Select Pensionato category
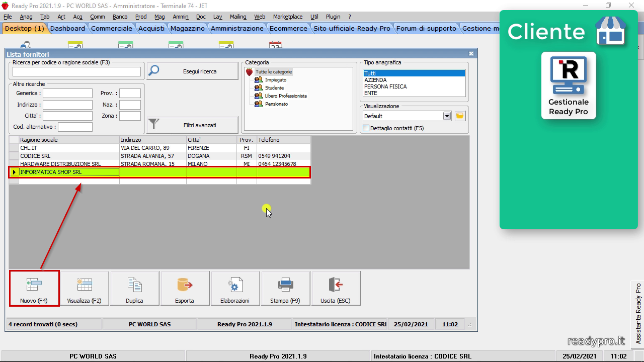The width and height of the screenshot is (644, 362). [x=277, y=104]
